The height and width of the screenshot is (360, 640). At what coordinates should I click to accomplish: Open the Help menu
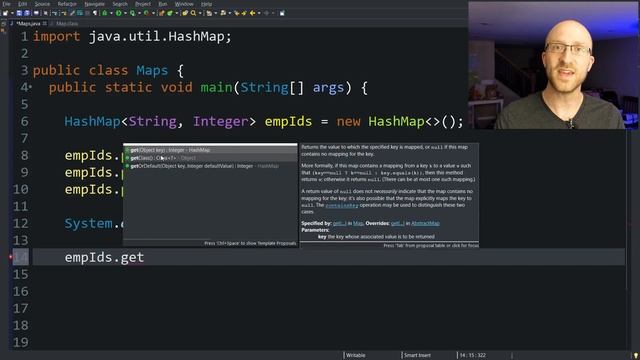click(207, 4)
